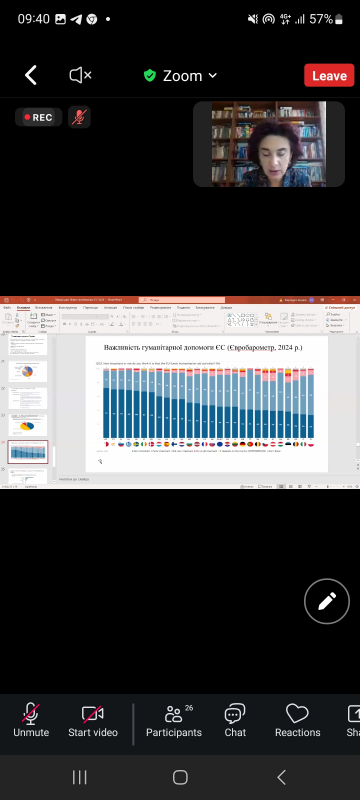This screenshot has width=360, height=800.
Task: Leave the meeting with red button
Action: [329, 76]
